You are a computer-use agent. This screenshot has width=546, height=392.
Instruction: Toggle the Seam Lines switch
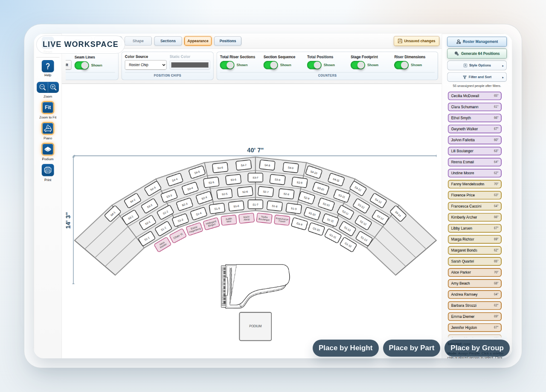pyautogui.click(x=81, y=65)
